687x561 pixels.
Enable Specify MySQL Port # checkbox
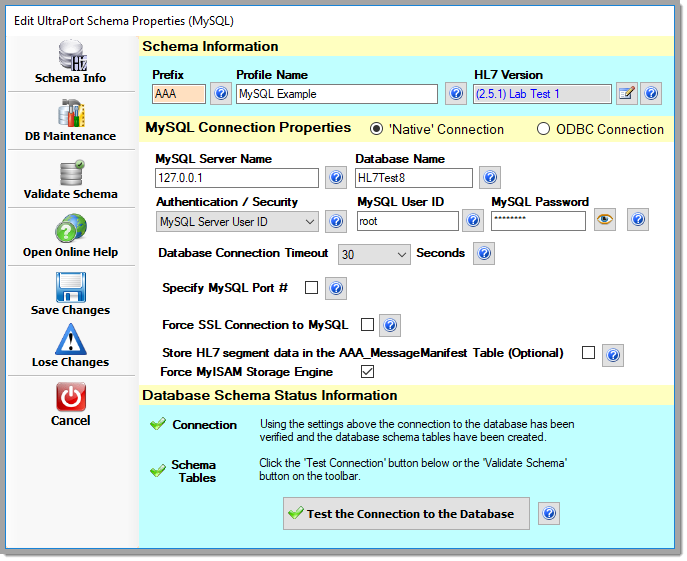click(x=312, y=288)
